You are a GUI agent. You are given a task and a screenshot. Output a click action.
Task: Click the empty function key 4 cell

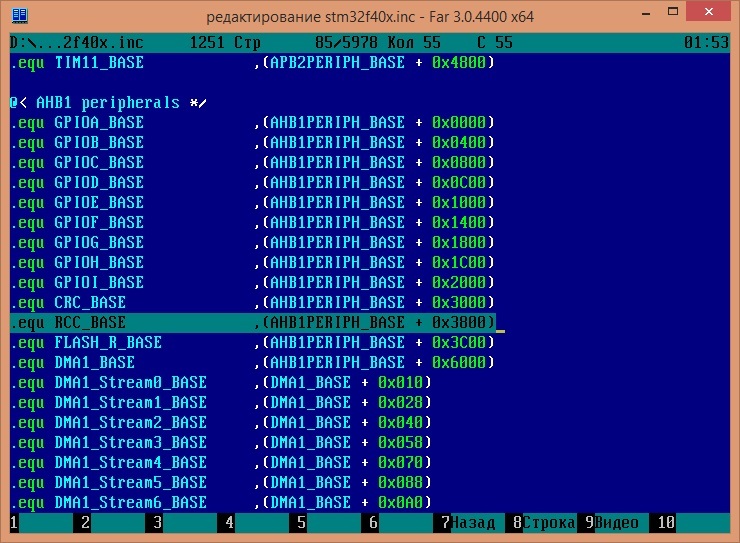pos(253,523)
